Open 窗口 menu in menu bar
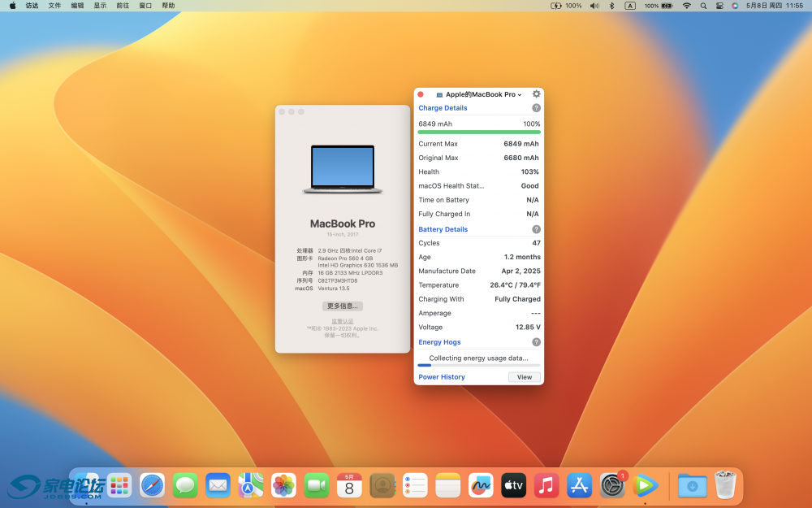This screenshot has width=812, height=508. [x=145, y=6]
